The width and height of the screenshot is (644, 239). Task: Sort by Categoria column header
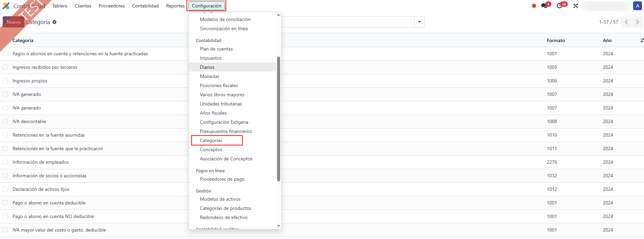pyautogui.click(x=23, y=40)
